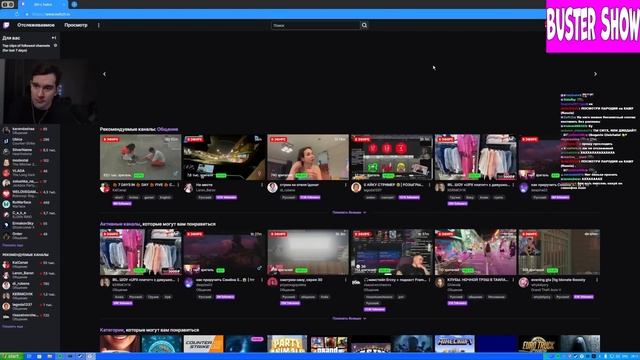
Task: Expand Показать больше under active channels row
Action: pyautogui.click(x=349, y=318)
